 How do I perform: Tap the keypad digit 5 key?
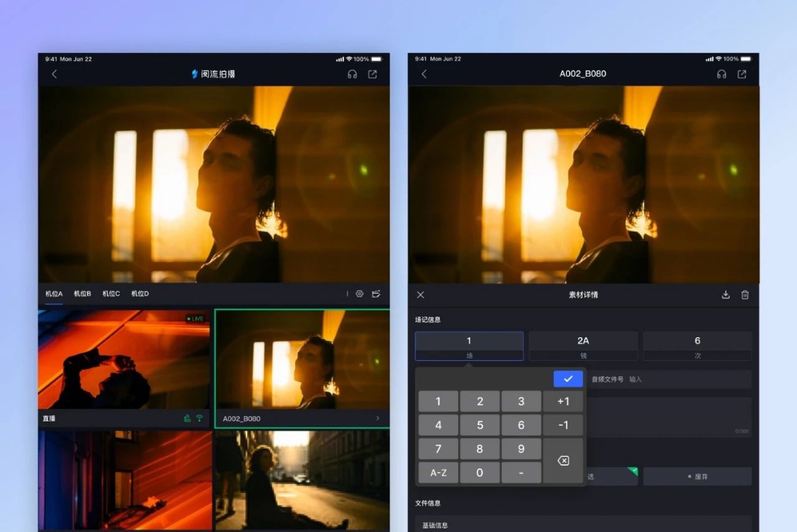[480, 425]
